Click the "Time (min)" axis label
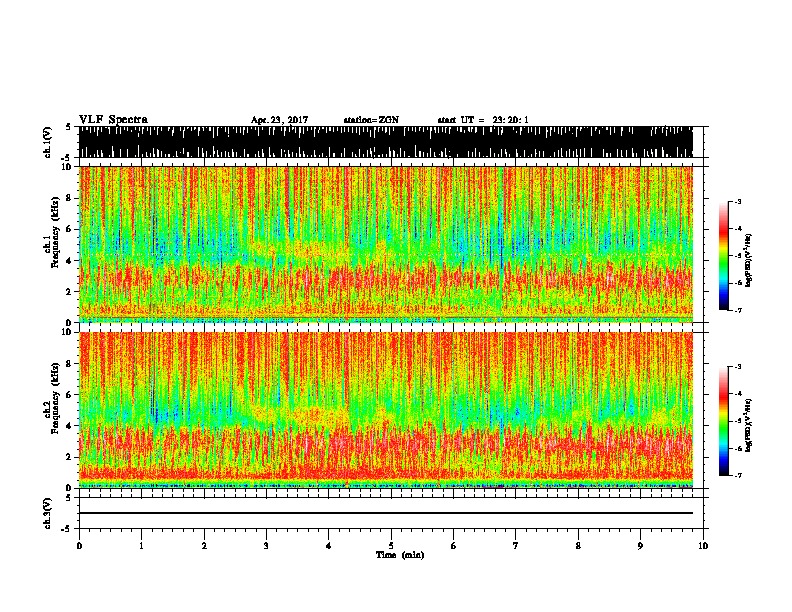The width and height of the screenshot is (792, 612). pyautogui.click(x=400, y=555)
